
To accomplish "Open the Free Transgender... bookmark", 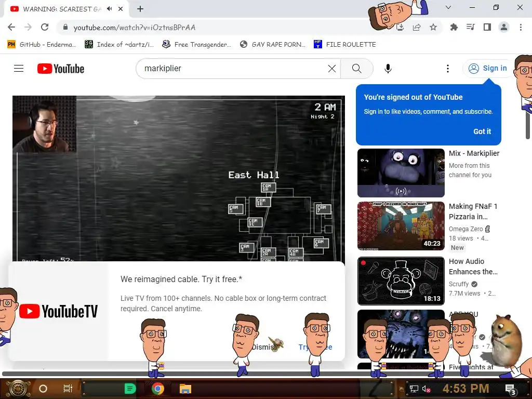I will click(196, 45).
